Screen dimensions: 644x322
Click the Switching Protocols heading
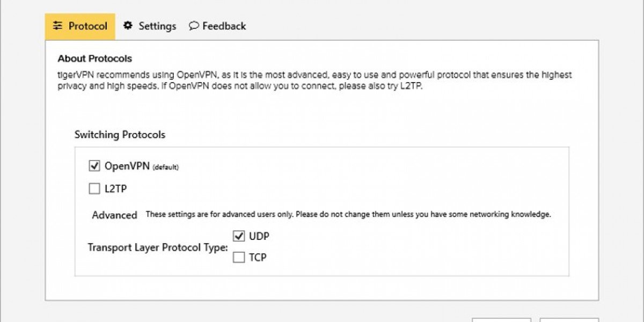tap(120, 135)
